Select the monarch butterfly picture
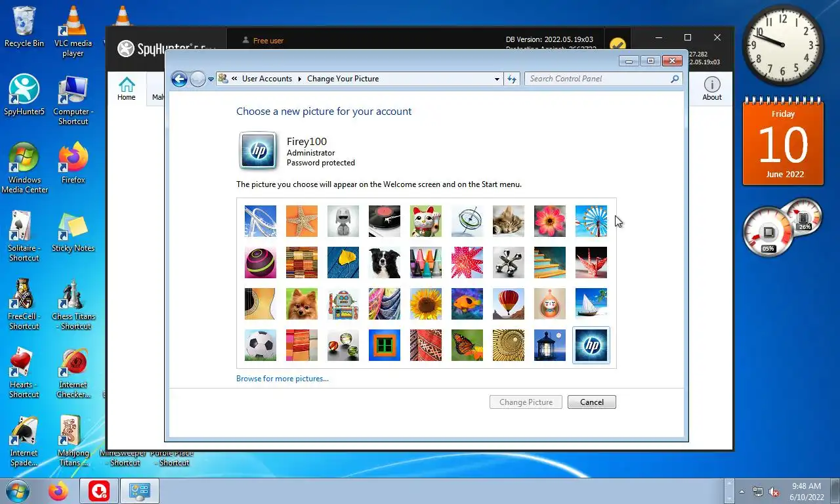The height and width of the screenshot is (504, 840). [467, 345]
